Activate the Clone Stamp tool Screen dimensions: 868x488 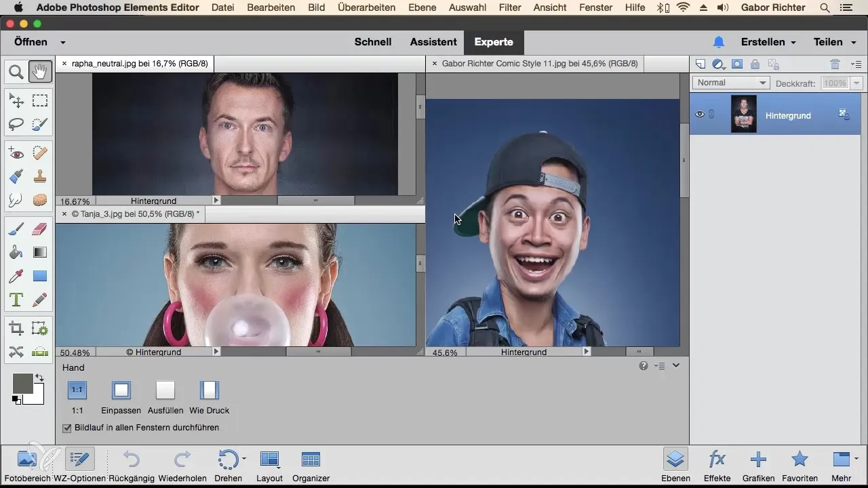40,176
